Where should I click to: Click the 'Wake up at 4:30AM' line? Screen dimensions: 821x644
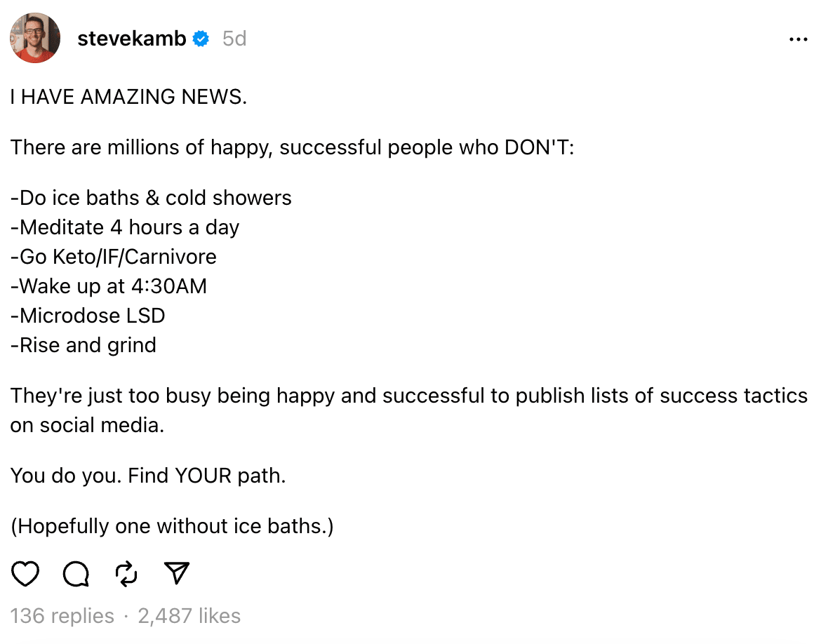pyautogui.click(x=108, y=286)
